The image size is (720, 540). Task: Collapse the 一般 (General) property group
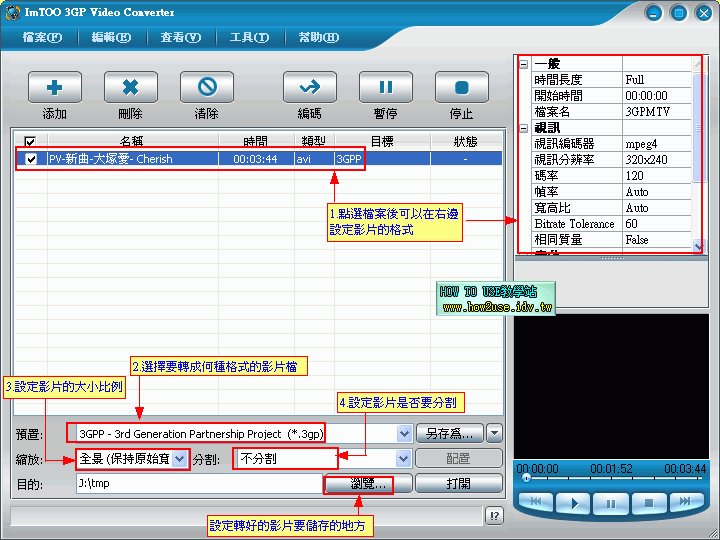[x=523, y=64]
